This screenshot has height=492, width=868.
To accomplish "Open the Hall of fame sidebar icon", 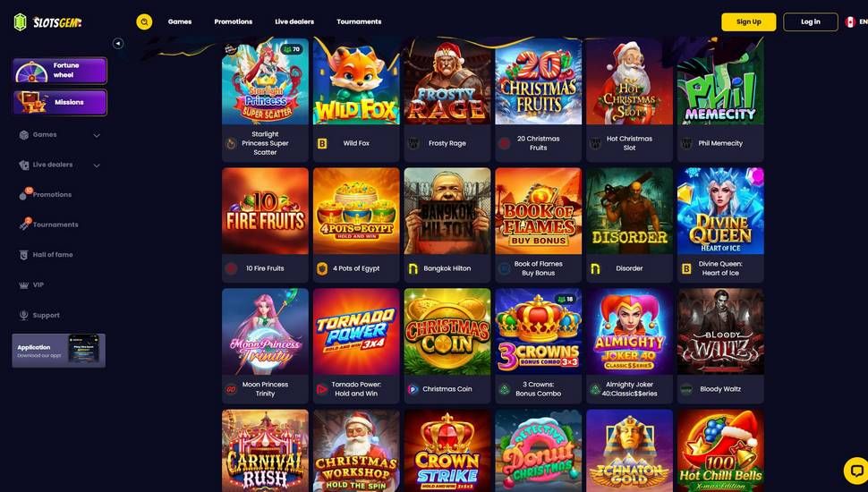I will 24,255.
